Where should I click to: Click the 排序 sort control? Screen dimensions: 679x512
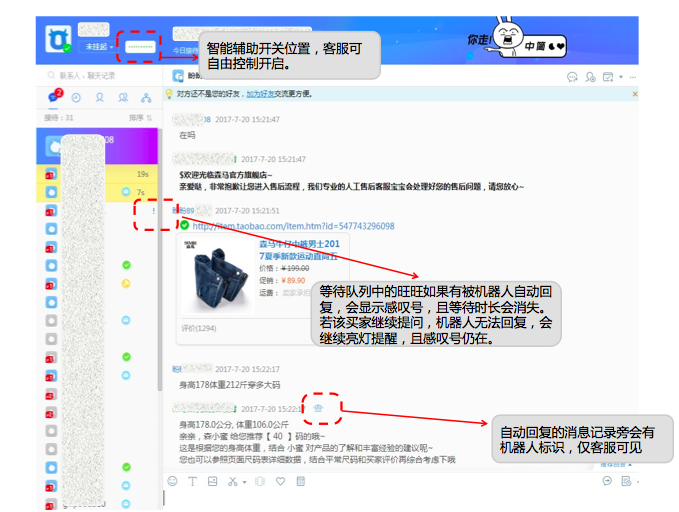coord(140,117)
